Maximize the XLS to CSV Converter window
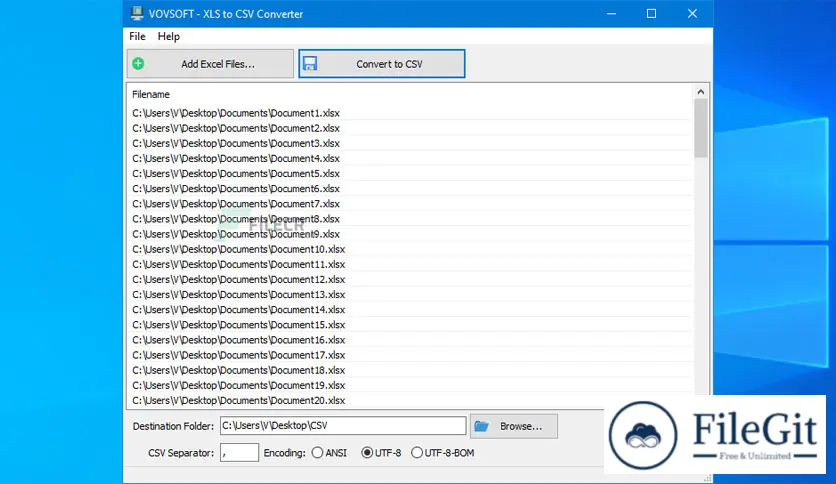 tap(652, 13)
